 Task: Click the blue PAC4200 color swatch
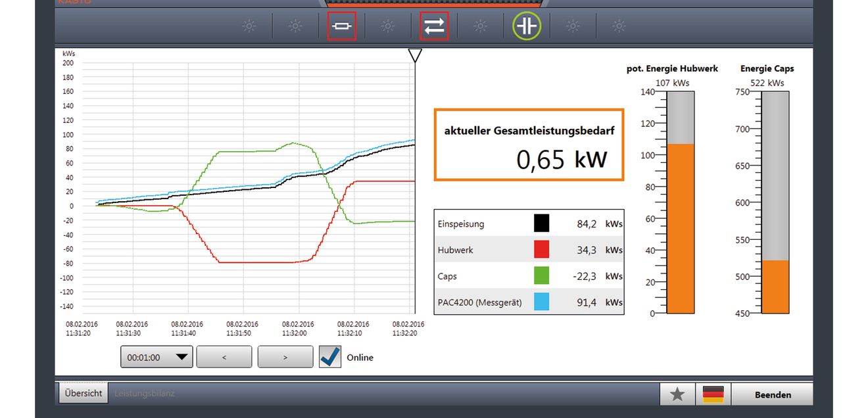click(x=541, y=302)
